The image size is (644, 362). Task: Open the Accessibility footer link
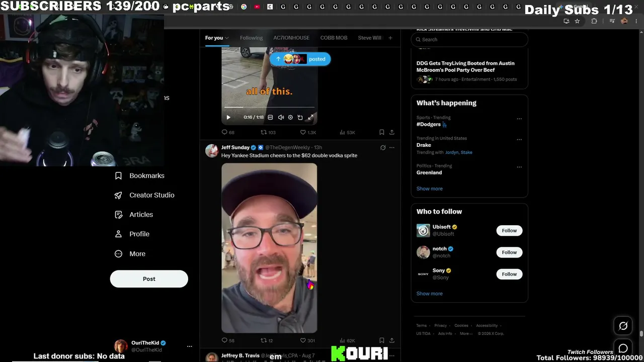tap(487, 325)
